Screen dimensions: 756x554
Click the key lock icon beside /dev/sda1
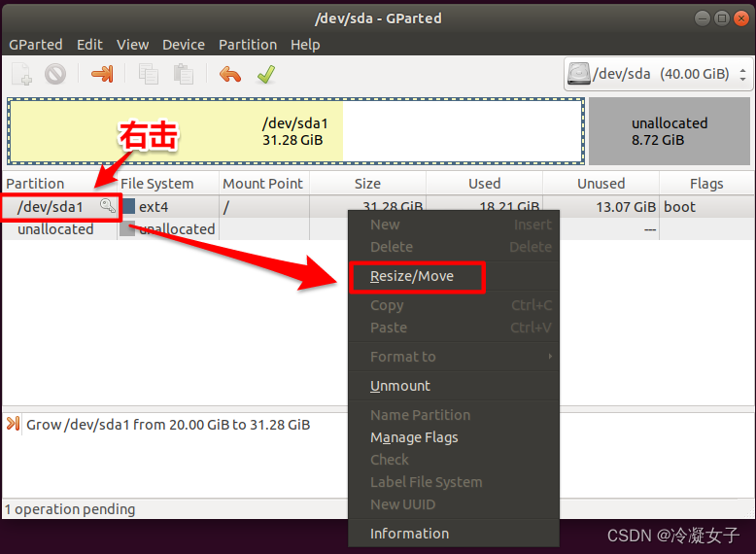point(108,206)
